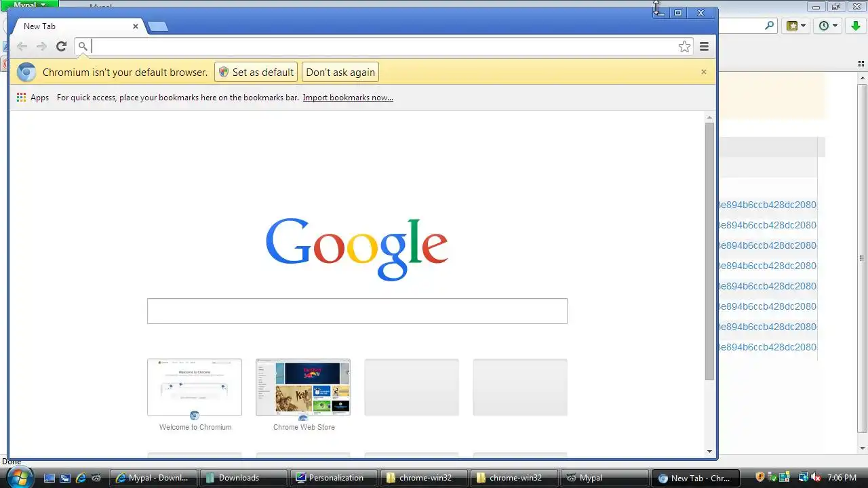The image size is (868, 488).
Task: Switch to the Mypal taskbar button
Action: [605, 478]
